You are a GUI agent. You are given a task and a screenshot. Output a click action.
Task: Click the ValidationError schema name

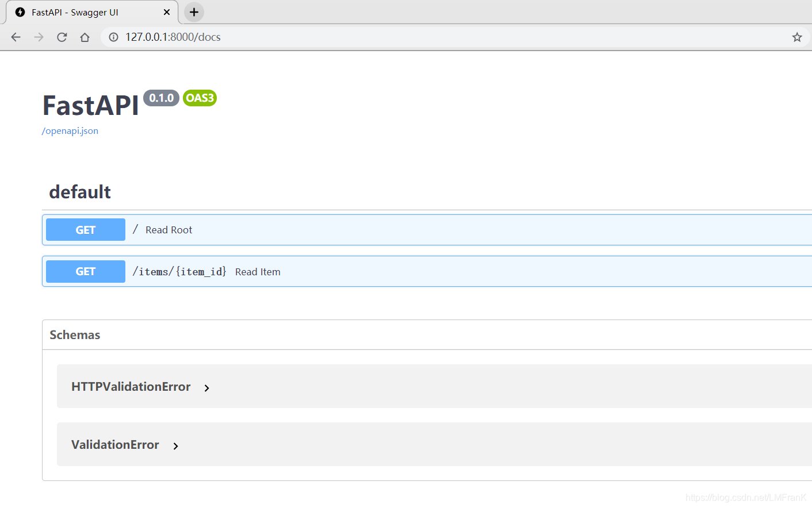click(x=115, y=445)
